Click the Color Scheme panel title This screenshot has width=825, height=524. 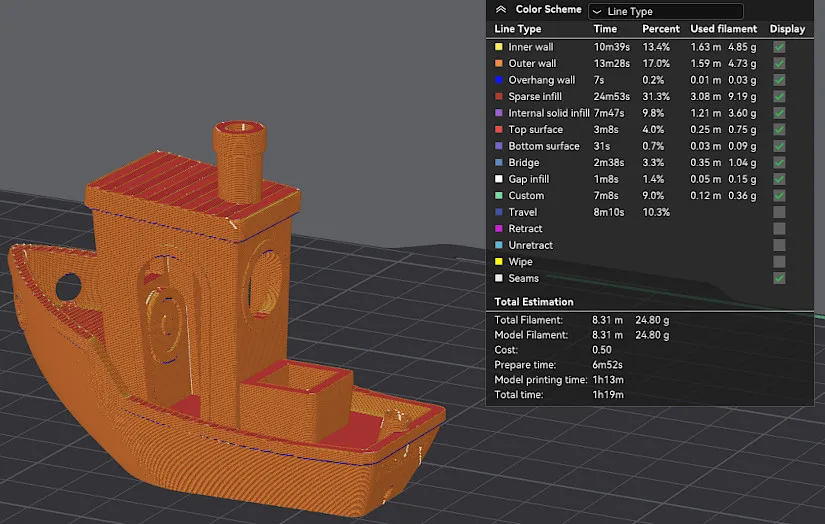pyautogui.click(x=548, y=9)
